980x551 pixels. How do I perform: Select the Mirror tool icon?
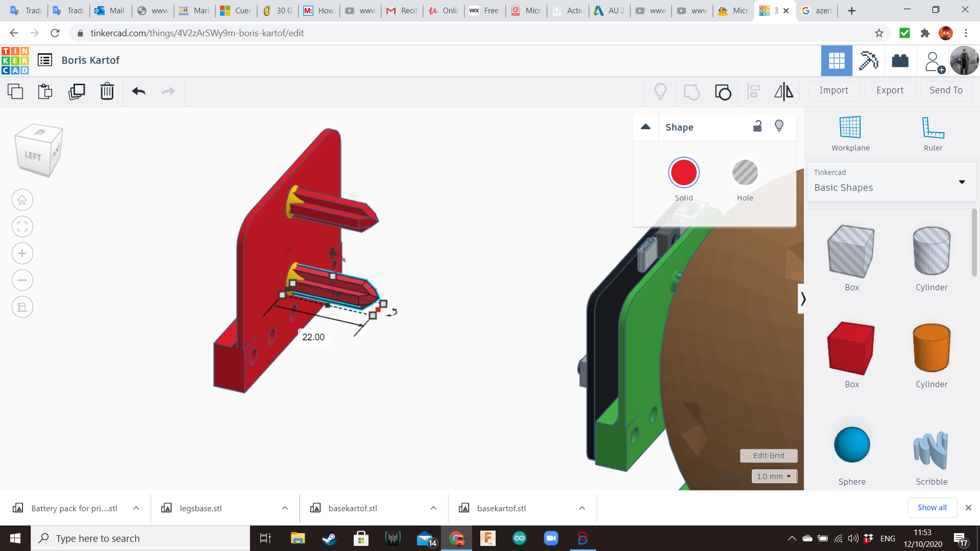(x=783, y=91)
